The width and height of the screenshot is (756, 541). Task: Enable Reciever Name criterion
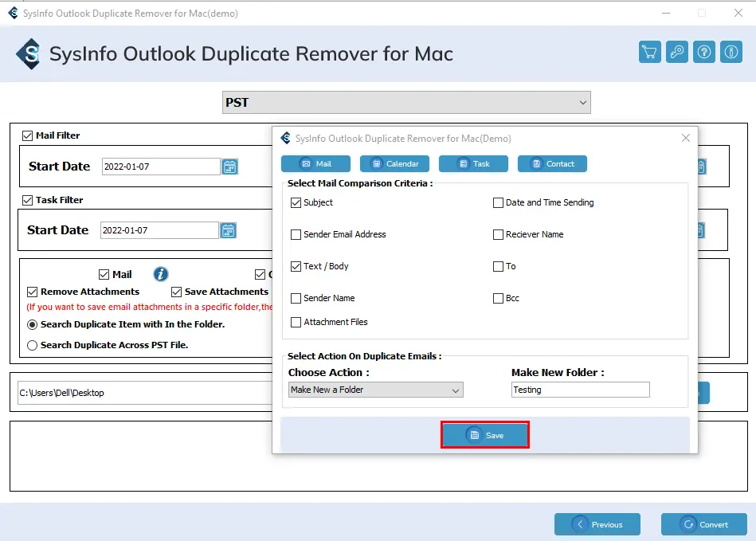tap(498, 235)
